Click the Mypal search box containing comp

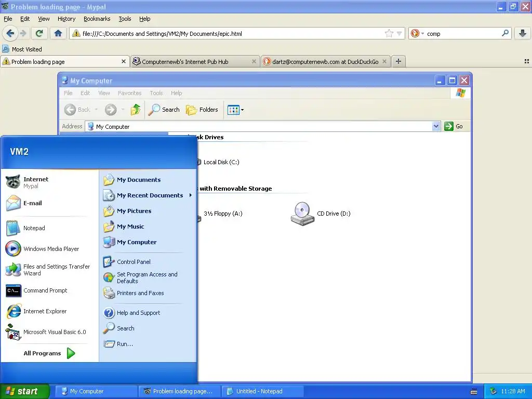click(463, 33)
